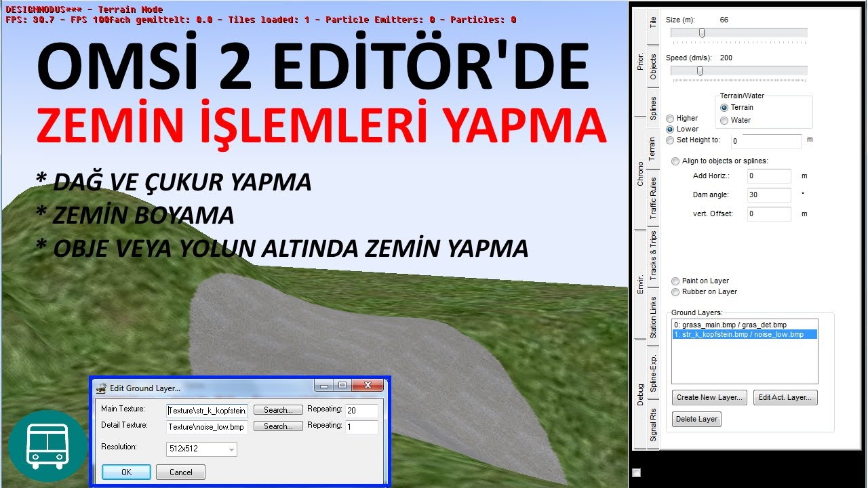Click Delete Layer button
The image size is (868, 488).
696,420
